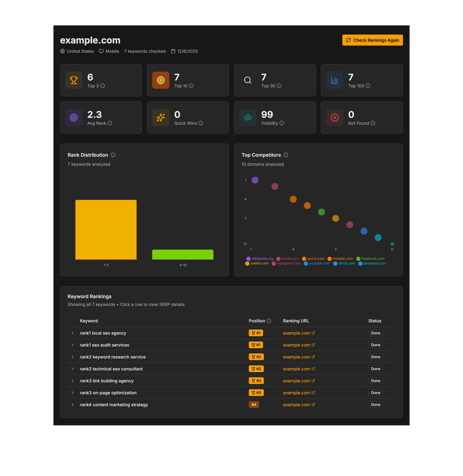
Task: Click the info icon next to Avg Rank
Action: (x=110, y=123)
